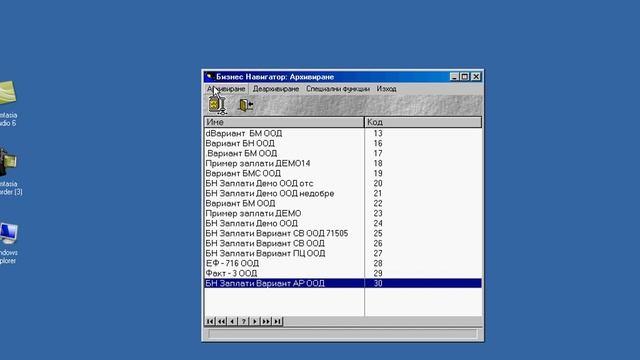Minimize the Бизнес Навигатор window
The height and width of the screenshot is (360, 640).
point(454,77)
